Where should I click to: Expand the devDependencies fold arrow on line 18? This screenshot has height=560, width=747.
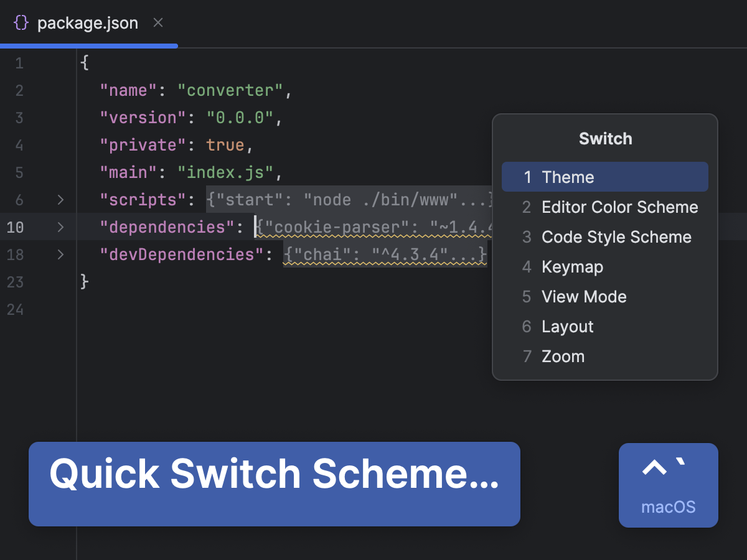point(60,254)
